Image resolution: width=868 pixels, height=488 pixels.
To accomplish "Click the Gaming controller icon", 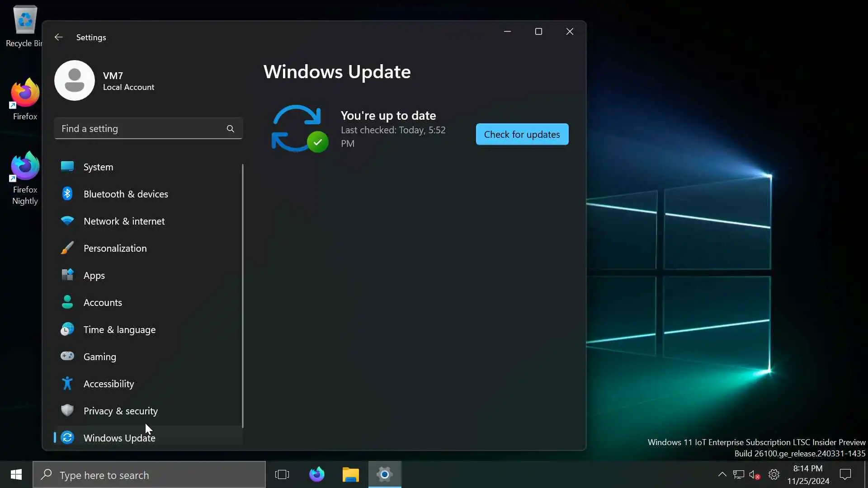I will (67, 357).
